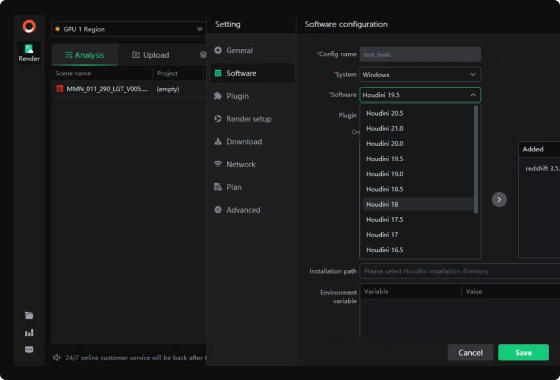Click the Software settings icon
Screen dimensions: 560x380
(218, 73)
